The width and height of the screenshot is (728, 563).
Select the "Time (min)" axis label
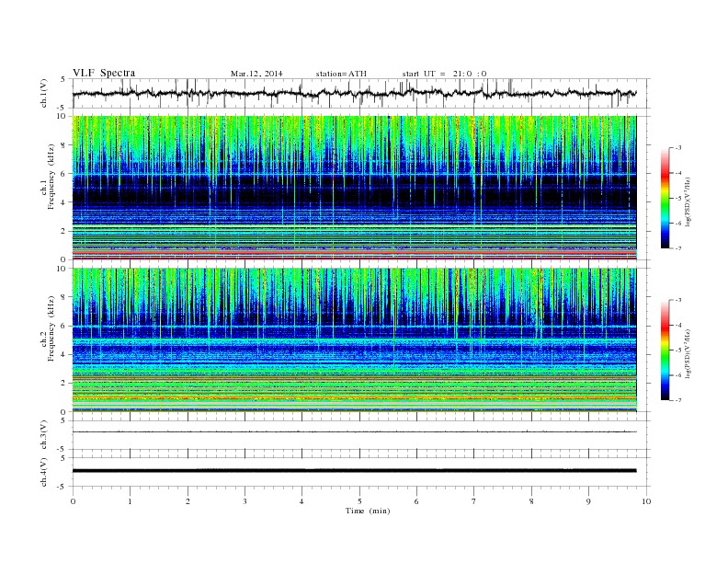pyautogui.click(x=368, y=511)
